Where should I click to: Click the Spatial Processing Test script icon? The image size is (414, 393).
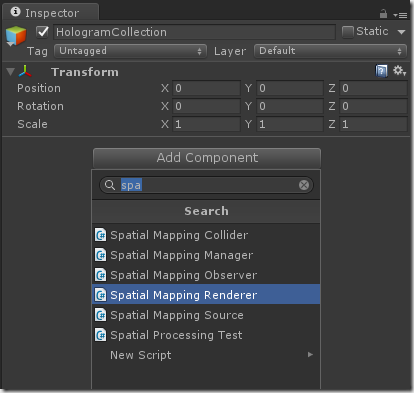[100, 335]
